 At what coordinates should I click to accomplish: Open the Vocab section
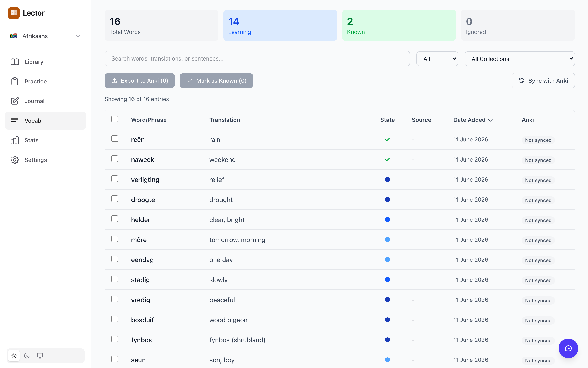46,121
